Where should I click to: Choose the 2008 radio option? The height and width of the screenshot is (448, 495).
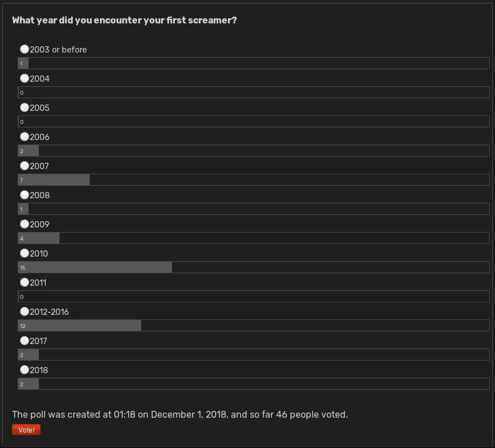[25, 195]
